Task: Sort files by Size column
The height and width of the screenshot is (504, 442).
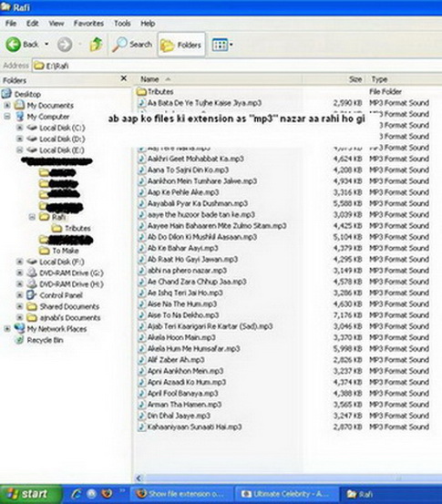Action: [x=334, y=79]
